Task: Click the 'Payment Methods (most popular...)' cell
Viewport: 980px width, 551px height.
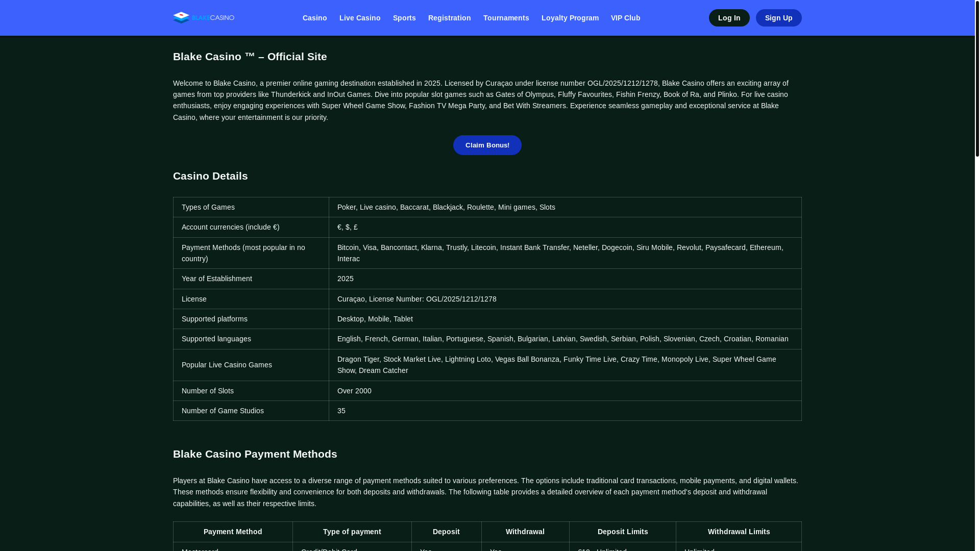Action: tap(251, 253)
